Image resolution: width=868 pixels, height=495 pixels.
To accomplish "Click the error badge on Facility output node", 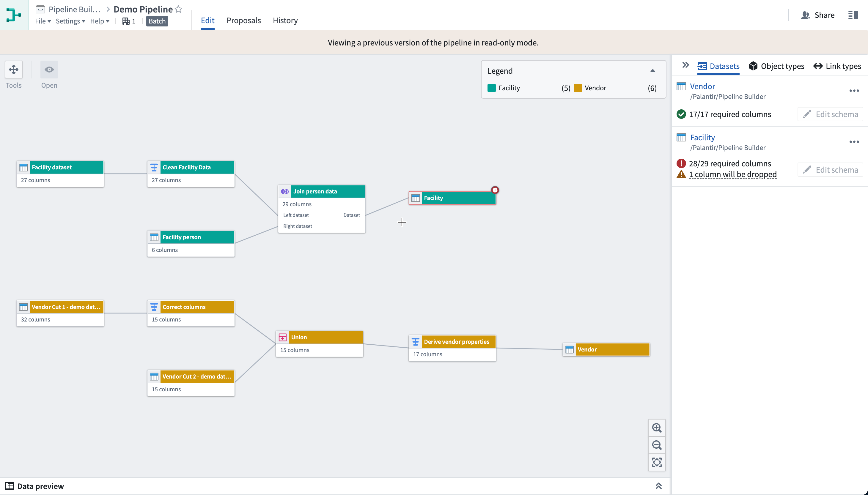I will [x=495, y=190].
